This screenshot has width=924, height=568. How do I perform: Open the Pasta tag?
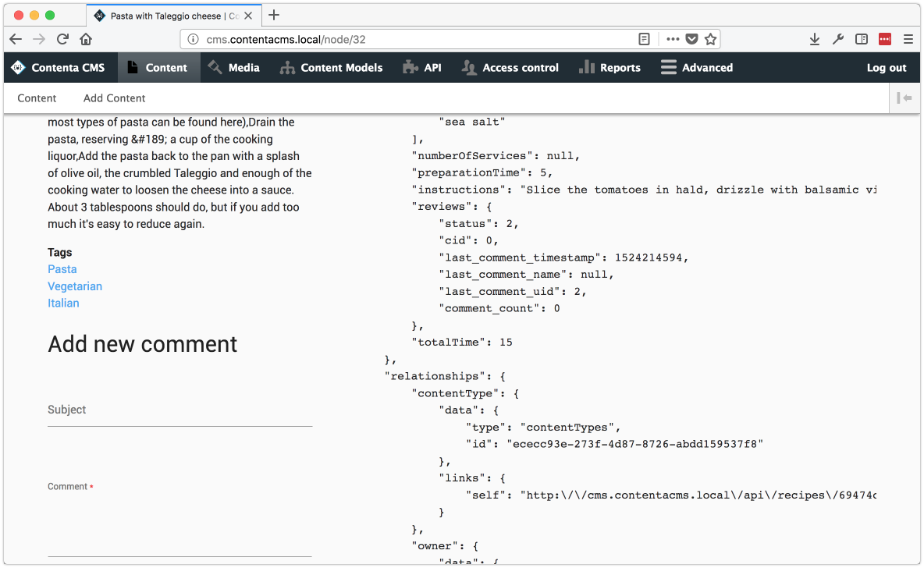(x=62, y=269)
